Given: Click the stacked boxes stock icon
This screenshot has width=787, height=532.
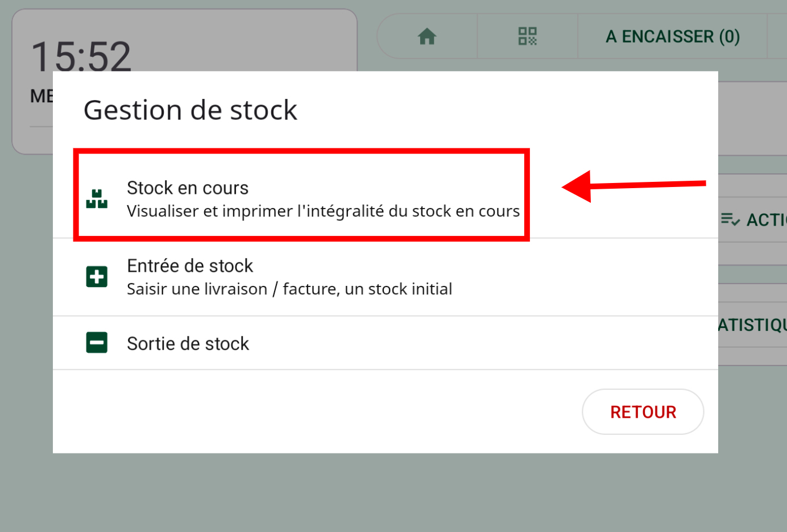Looking at the screenshot, I should click(97, 199).
